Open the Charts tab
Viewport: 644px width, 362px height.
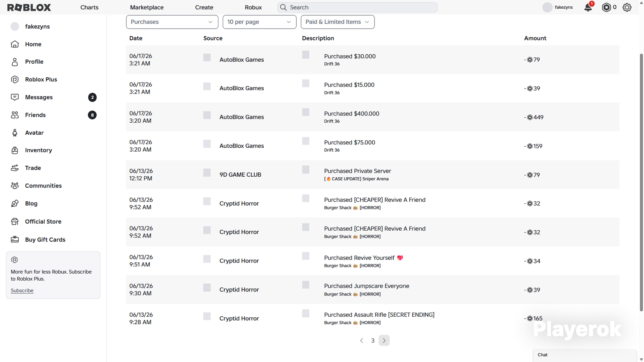pos(89,7)
